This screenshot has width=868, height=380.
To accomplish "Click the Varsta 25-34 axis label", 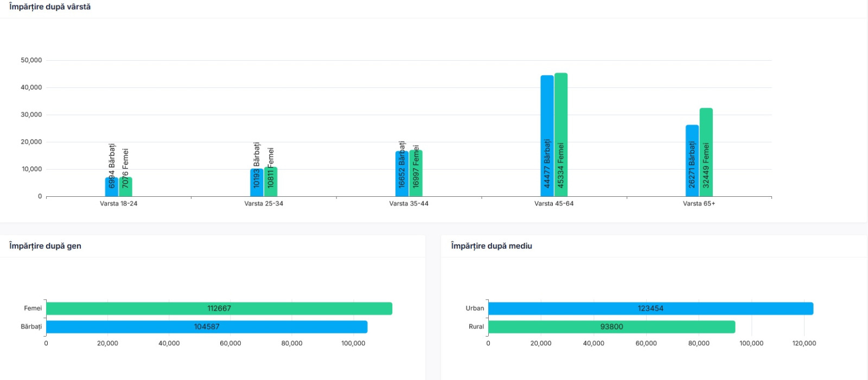I will pos(264,204).
